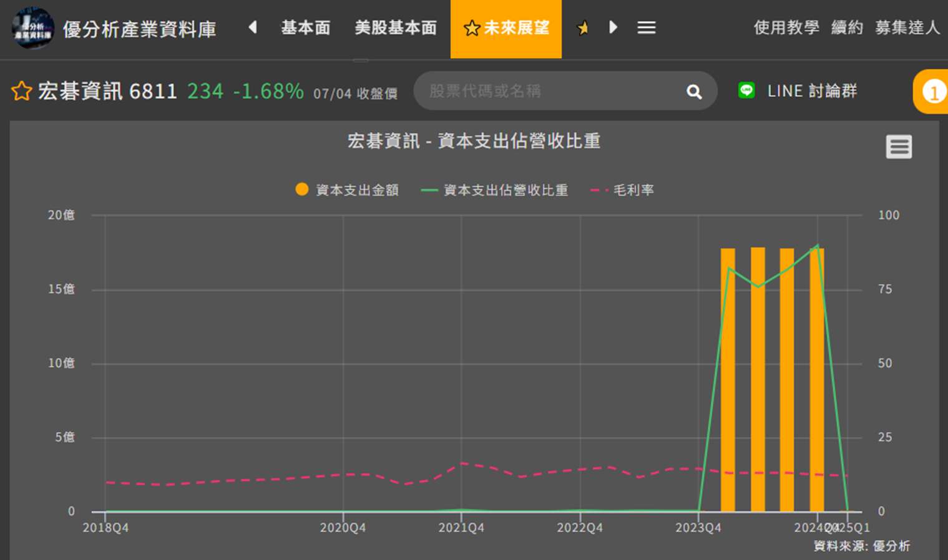Click the 5億 y-axis label
948x560 pixels.
coord(65,437)
